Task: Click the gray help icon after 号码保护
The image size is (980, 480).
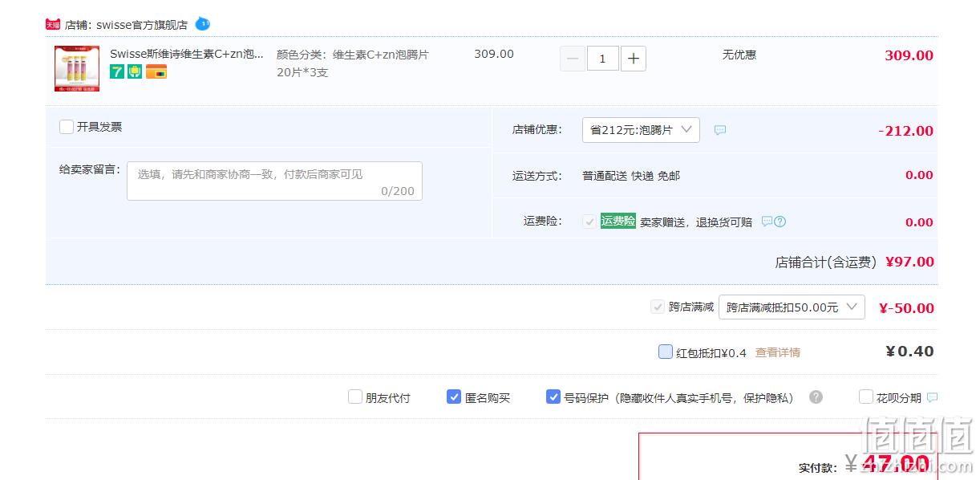Action: 816,397
